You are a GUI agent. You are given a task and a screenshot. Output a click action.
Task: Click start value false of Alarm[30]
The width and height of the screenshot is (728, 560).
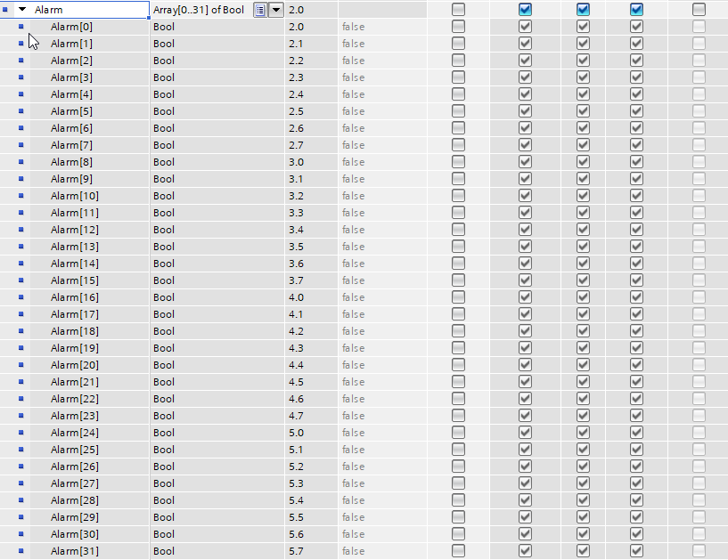[354, 534]
